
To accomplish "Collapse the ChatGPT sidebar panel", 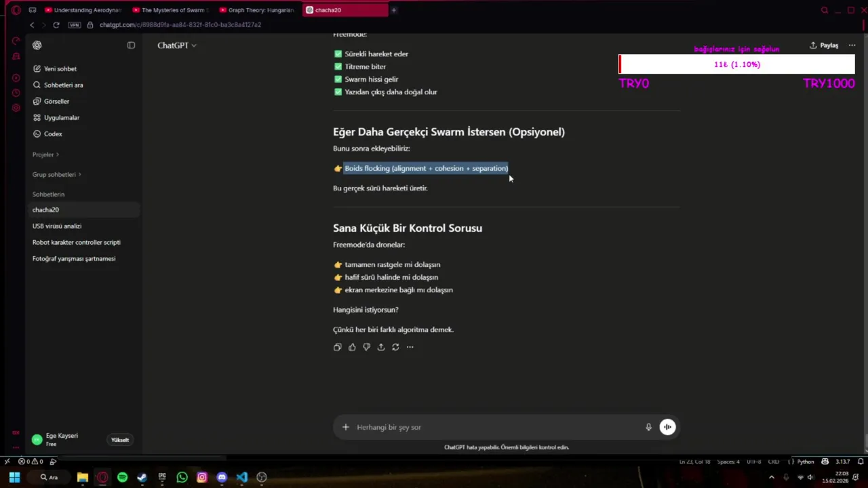I will tap(131, 45).
